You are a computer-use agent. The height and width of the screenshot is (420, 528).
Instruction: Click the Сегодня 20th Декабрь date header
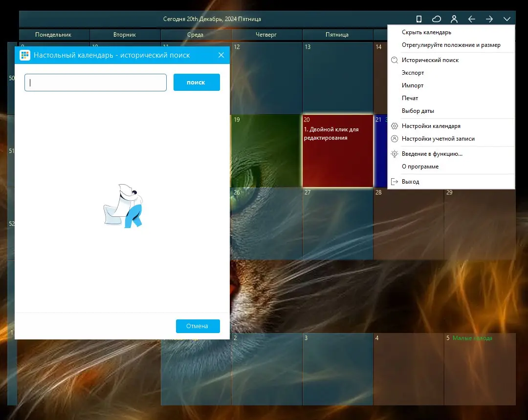click(212, 19)
